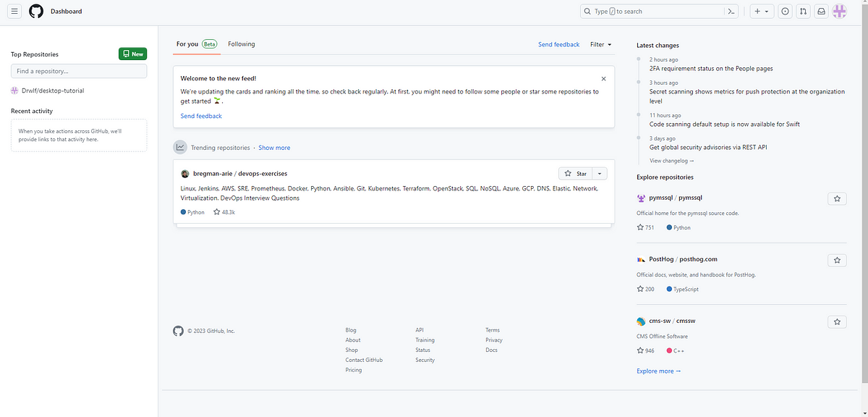Click the 48.3k stars count
The height and width of the screenshot is (417, 868).
(x=224, y=212)
